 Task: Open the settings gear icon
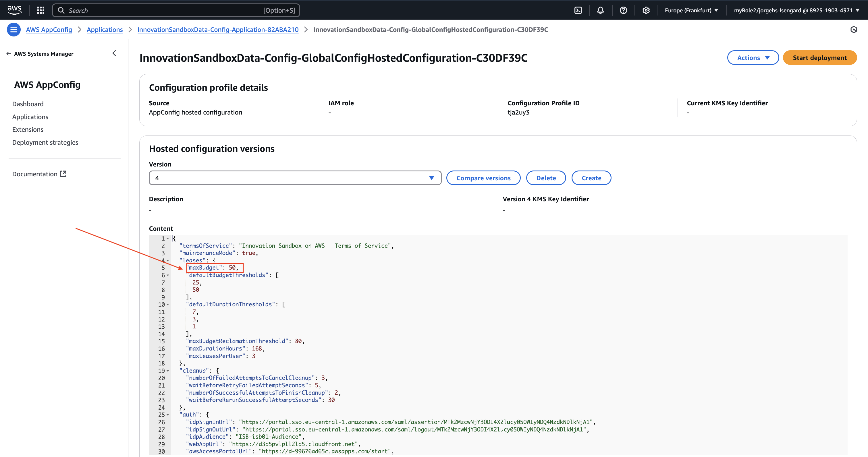coord(646,10)
